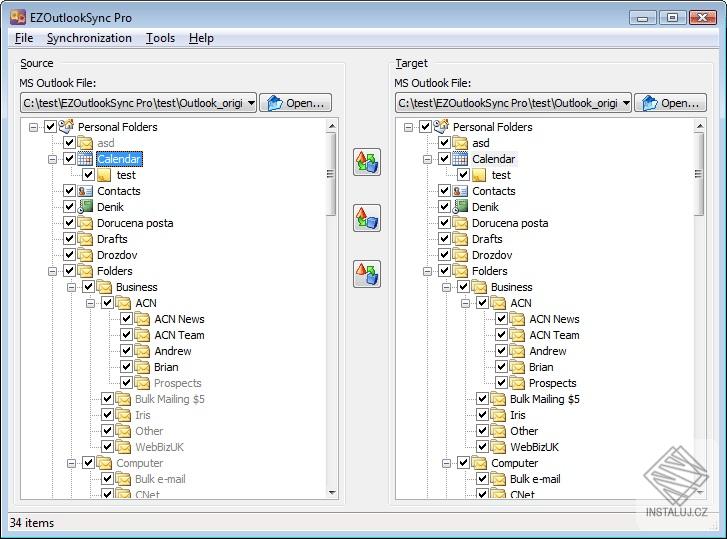727x539 pixels.
Task: Open the Tools menu
Action: point(160,38)
